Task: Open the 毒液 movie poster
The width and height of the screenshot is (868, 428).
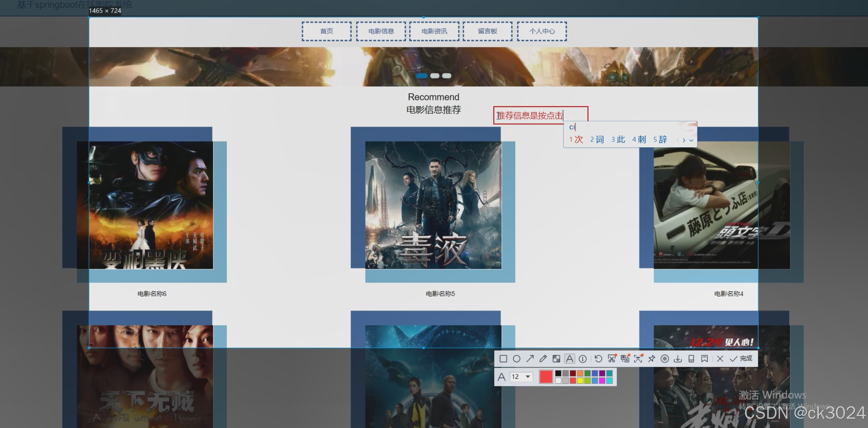Action: 433,205
